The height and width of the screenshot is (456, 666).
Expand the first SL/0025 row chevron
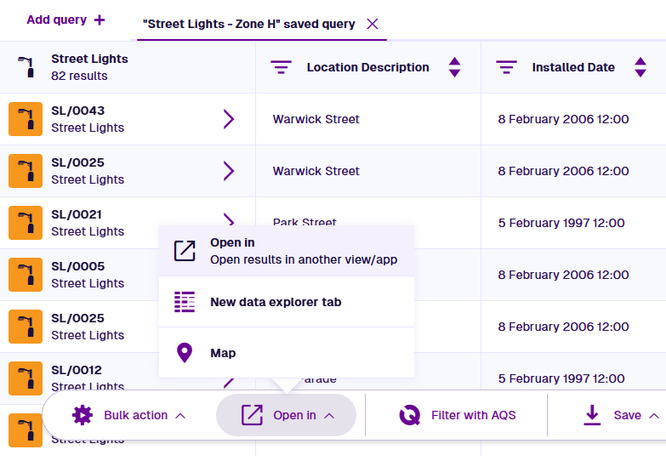229,171
